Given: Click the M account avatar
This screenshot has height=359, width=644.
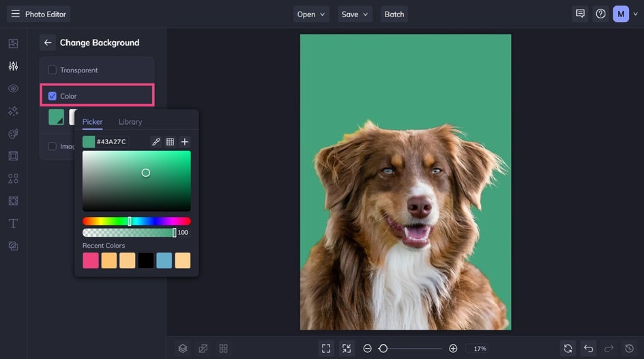Looking at the screenshot, I should (x=621, y=14).
